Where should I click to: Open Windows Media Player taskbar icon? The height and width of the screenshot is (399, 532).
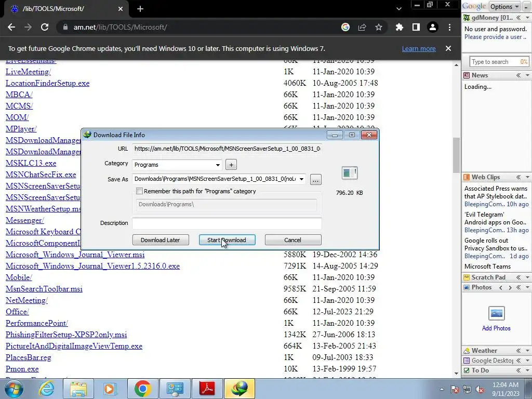pyautogui.click(x=110, y=389)
